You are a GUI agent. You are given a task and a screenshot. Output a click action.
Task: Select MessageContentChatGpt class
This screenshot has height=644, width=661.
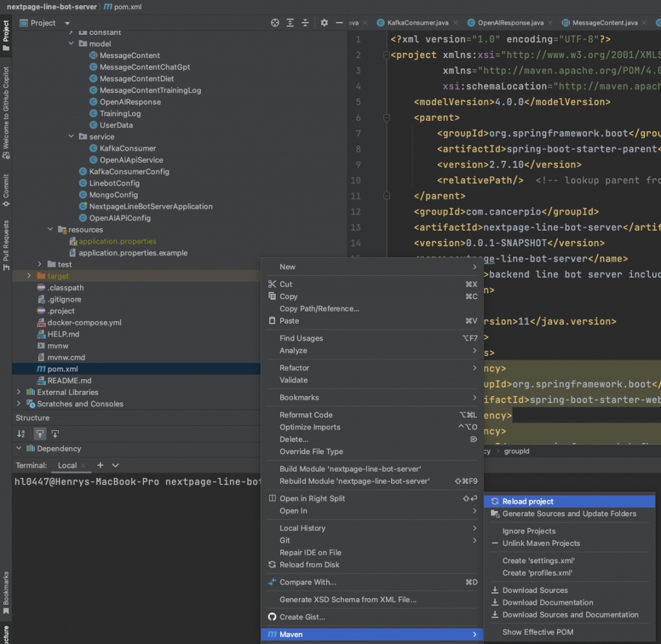[145, 67]
